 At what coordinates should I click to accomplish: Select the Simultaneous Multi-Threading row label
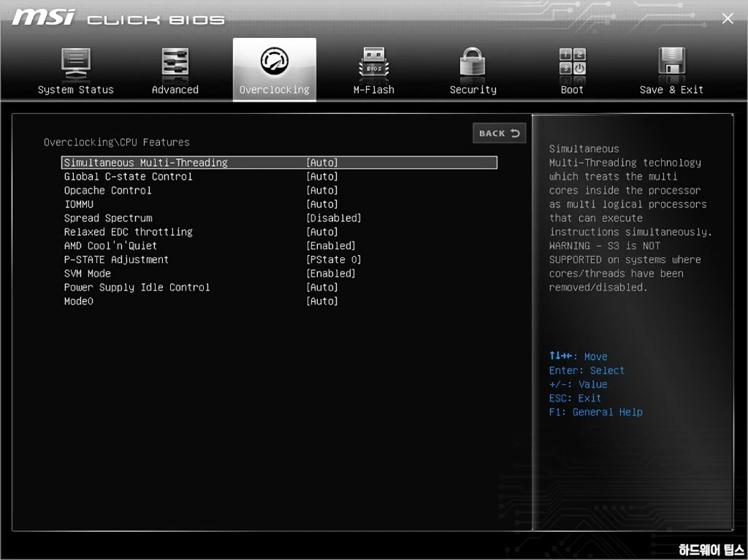coord(146,163)
